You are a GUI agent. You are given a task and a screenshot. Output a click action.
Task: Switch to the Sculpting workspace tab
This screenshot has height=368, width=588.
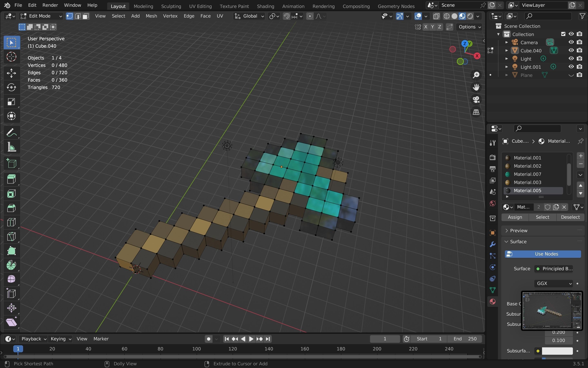(171, 6)
